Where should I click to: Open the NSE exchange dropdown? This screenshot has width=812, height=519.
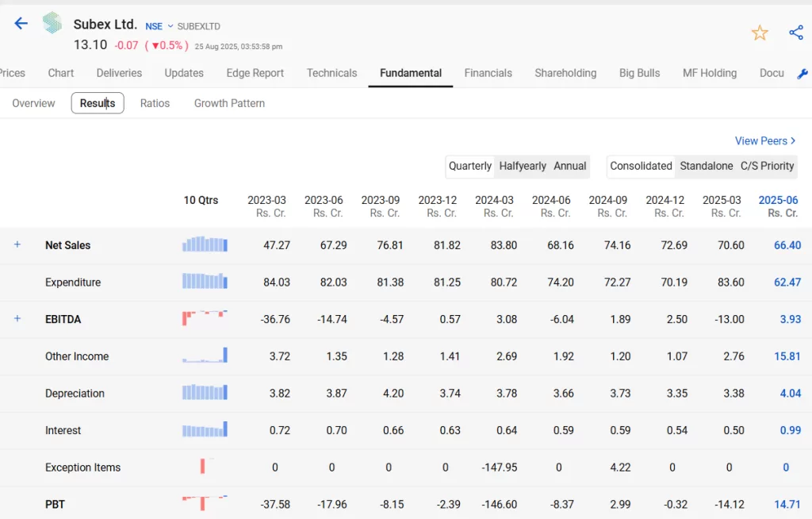pos(159,26)
